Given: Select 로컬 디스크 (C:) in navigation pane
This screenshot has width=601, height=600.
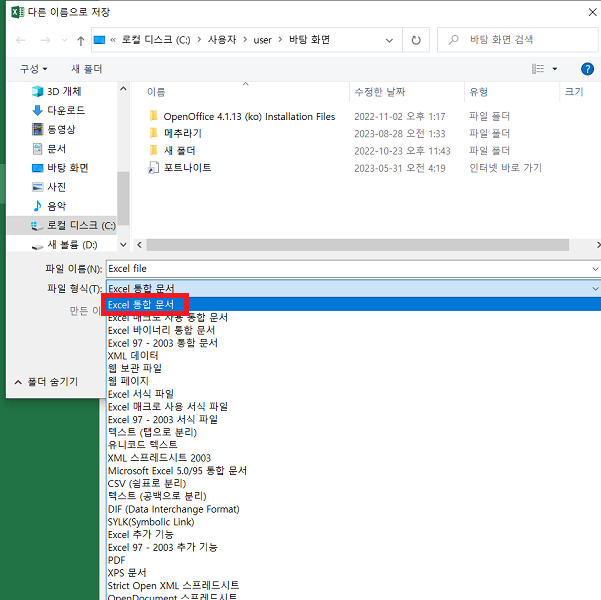Looking at the screenshot, I should click(x=62, y=225).
